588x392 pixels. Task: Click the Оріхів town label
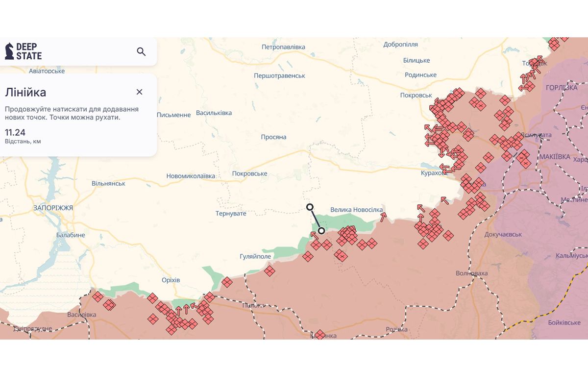171,280
